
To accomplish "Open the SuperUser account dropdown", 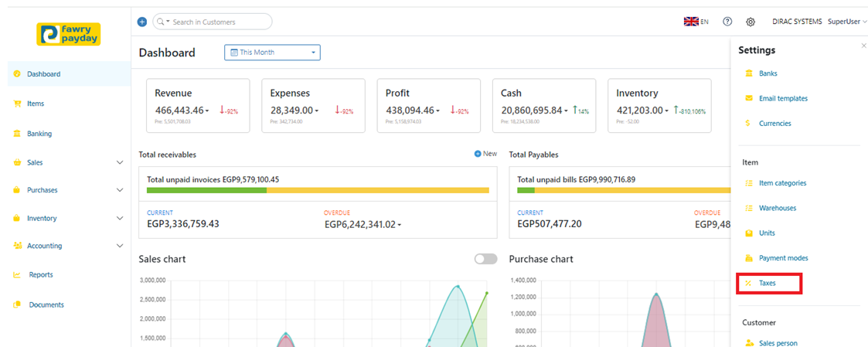I will click(847, 22).
